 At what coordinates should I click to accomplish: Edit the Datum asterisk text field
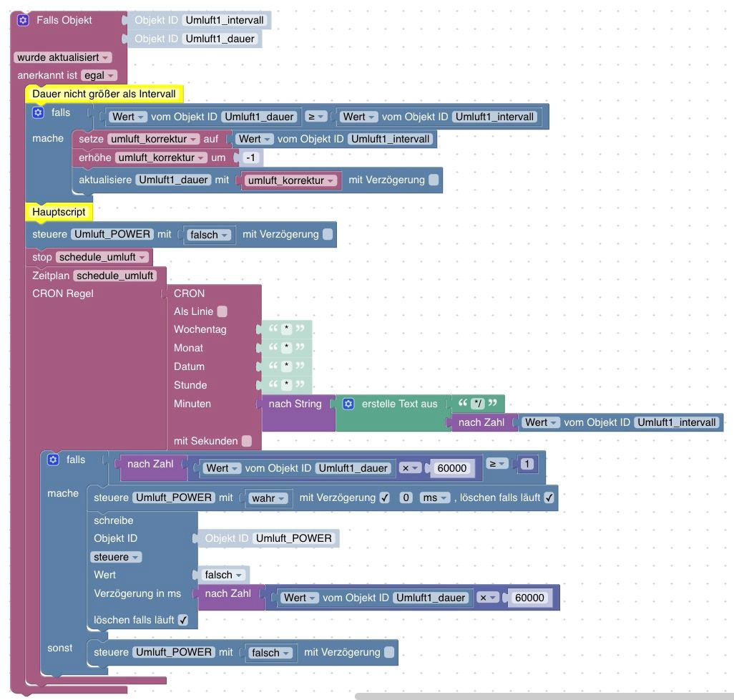pyautogui.click(x=286, y=366)
